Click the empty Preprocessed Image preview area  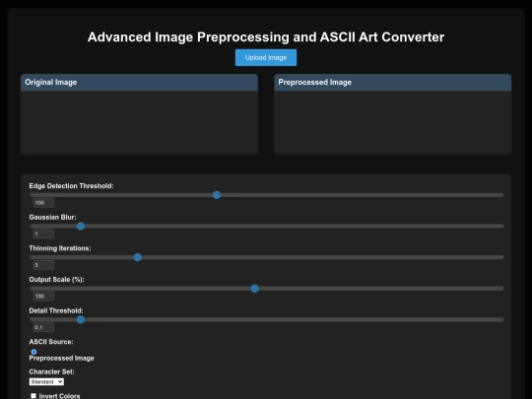coord(392,122)
